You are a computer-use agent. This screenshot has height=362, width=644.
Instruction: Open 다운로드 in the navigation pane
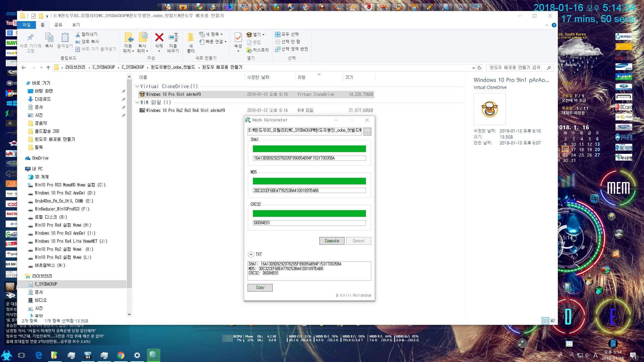[43, 99]
